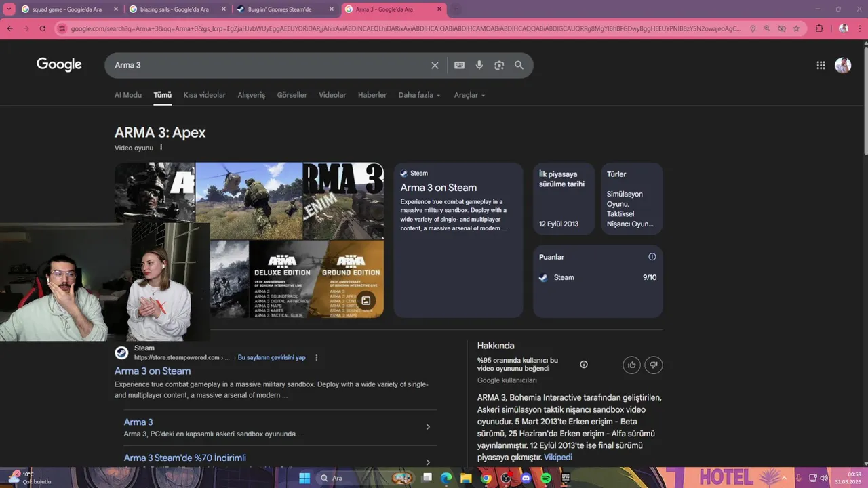Dislike this video game with thumbs down

point(653,365)
